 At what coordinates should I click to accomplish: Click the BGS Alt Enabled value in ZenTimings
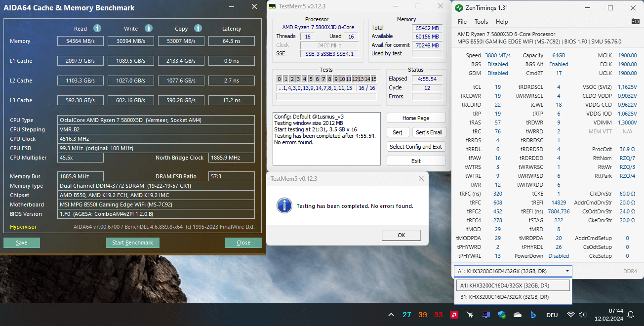(x=559, y=64)
